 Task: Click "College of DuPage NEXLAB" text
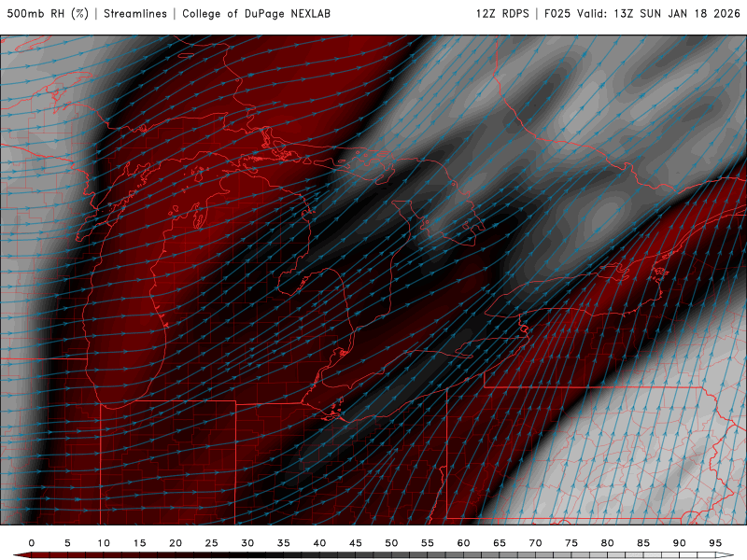(256, 14)
